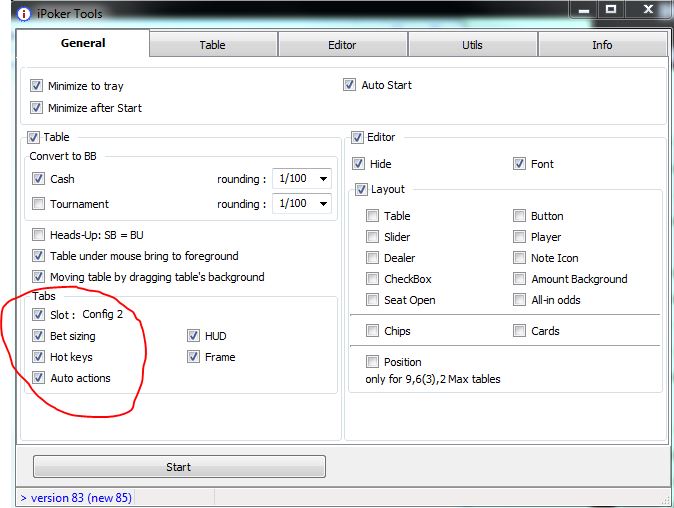Viewport: 674px width, 508px height.
Task: Toggle the Slot tabs checkbox
Action: (38, 315)
